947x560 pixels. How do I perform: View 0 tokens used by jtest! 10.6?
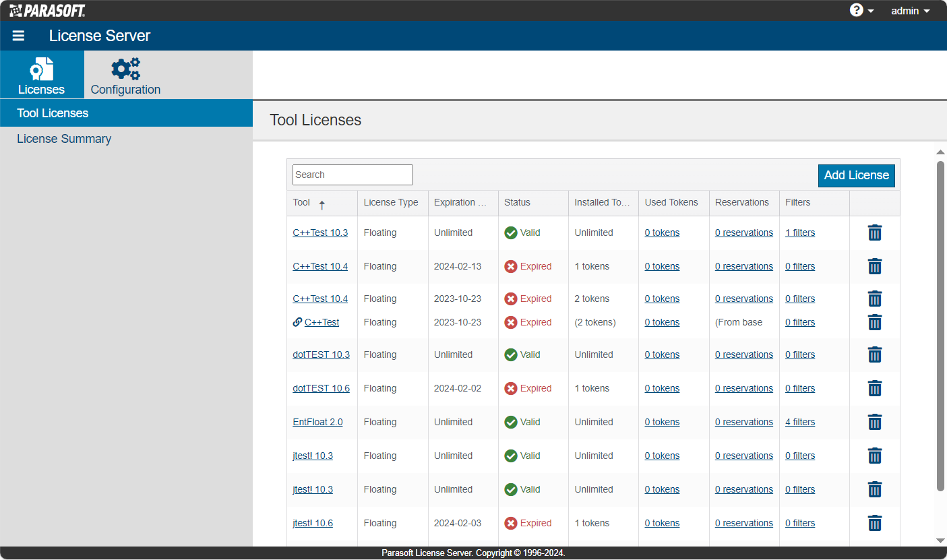click(662, 523)
